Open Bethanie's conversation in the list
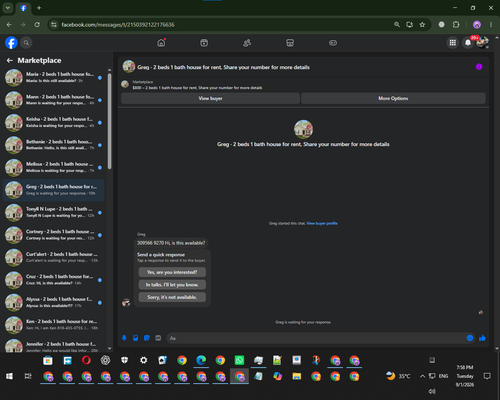 53,145
